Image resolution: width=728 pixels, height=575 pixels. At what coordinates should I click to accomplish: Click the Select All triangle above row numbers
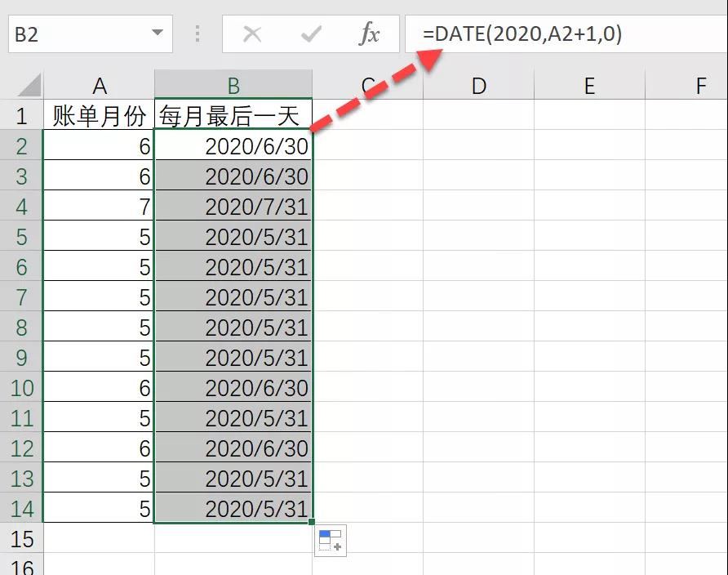pos(26,85)
